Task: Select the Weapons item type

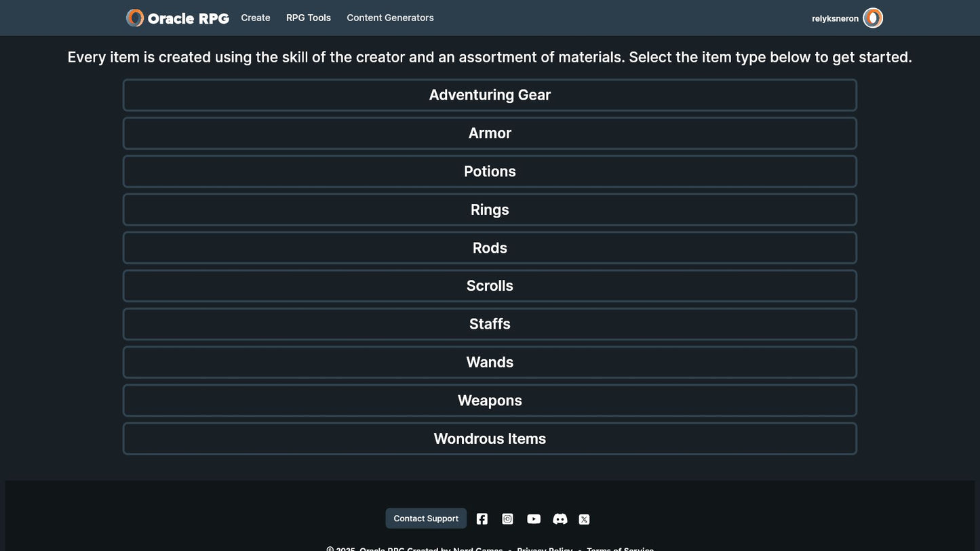Action: coord(490,401)
